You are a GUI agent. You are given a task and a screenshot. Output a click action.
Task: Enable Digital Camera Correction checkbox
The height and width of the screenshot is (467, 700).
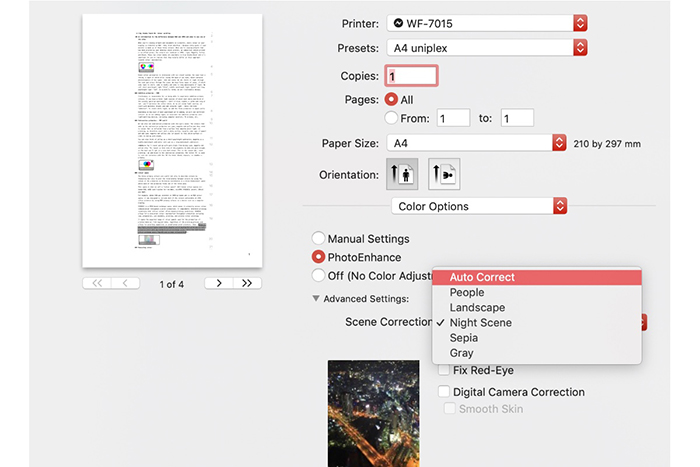click(x=444, y=392)
